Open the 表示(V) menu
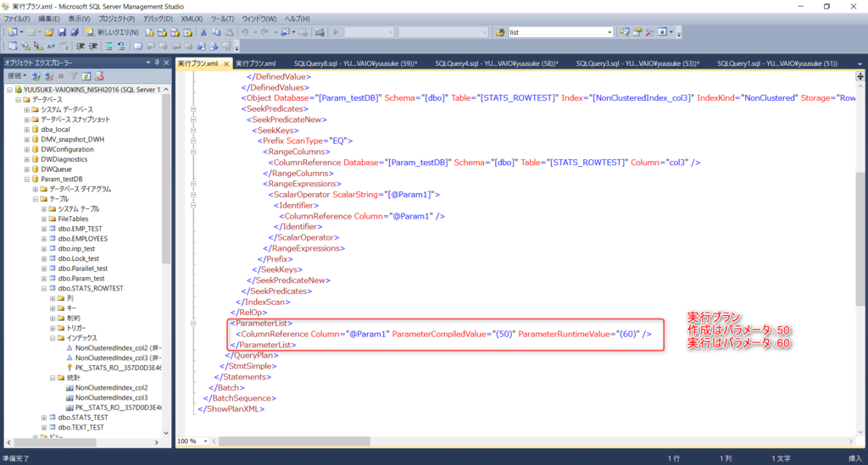Screen dimensions: 868x465 tap(79, 19)
